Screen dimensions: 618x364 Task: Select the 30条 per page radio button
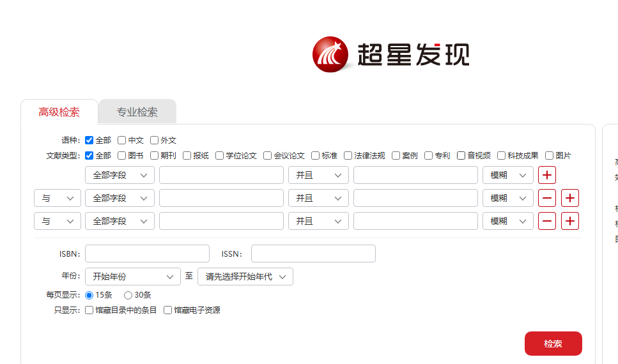tap(128, 295)
